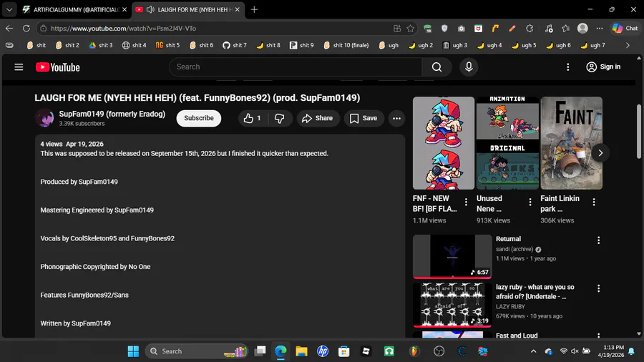Like the video with thumbs up
644x362 pixels.
tap(253, 118)
